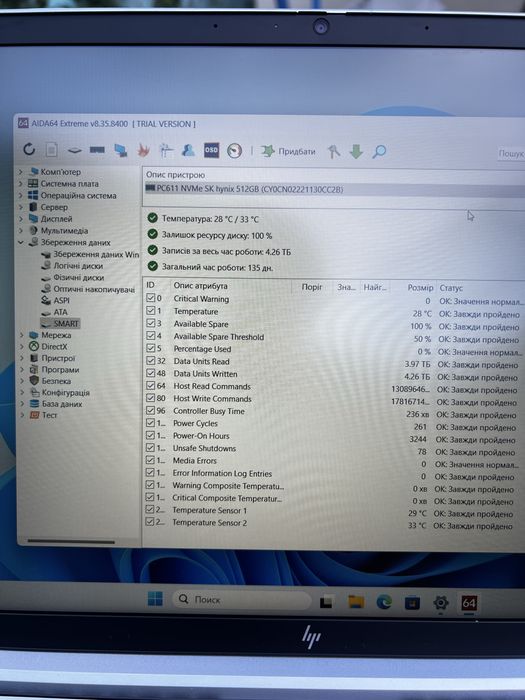Toggle the Percentage Used checkbox
This screenshot has height=700, width=525.
pyautogui.click(x=150, y=348)
